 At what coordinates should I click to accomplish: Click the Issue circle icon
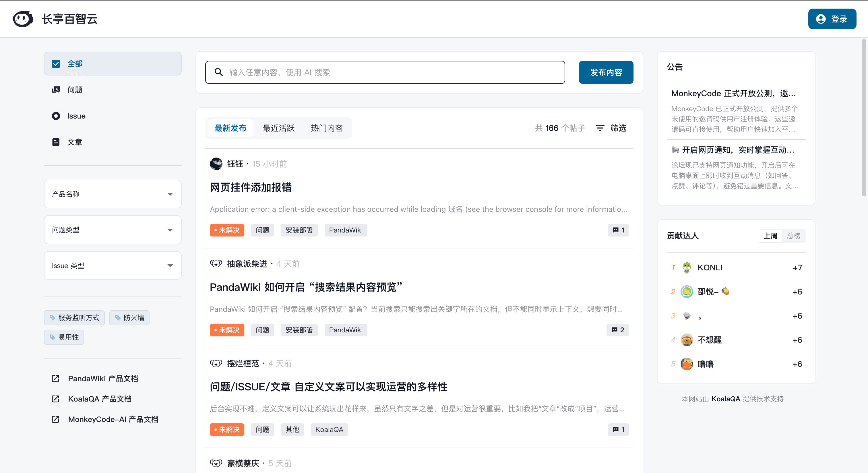coord(56,116)
